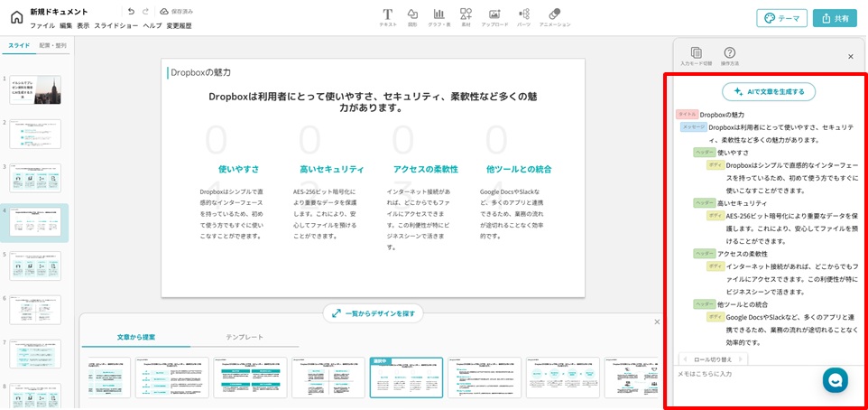This screenshot has height=410, width=868.
Task: Click the undo arrow icon
Action: pos(131,11)
